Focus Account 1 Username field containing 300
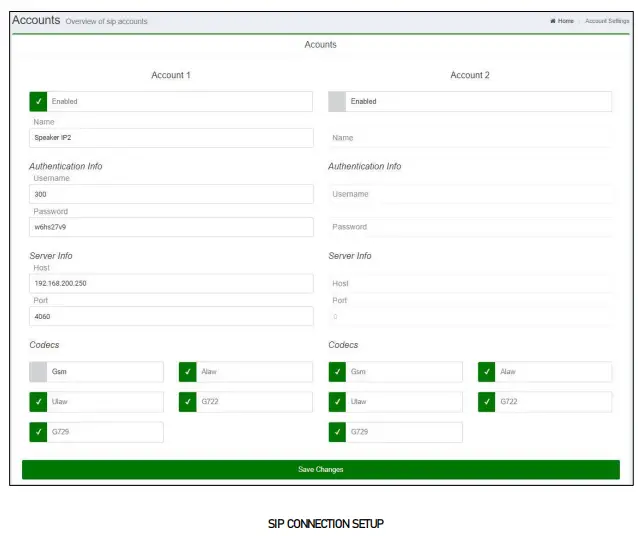The height and width of the screenshot is (536, 638). (x=171, y=194)
